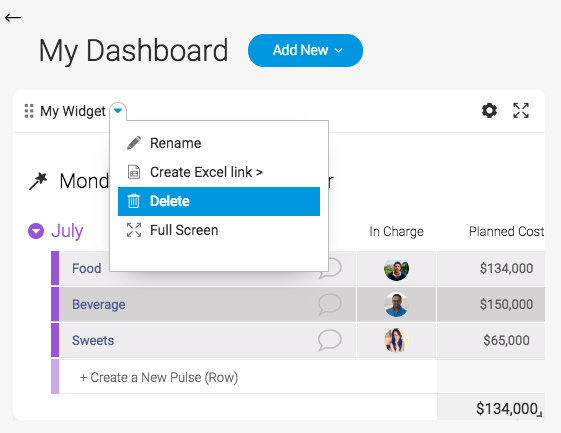The height and width of the screenshot is (433, 561).
Task: Select Delete in the widget menu
Action: 219,201
